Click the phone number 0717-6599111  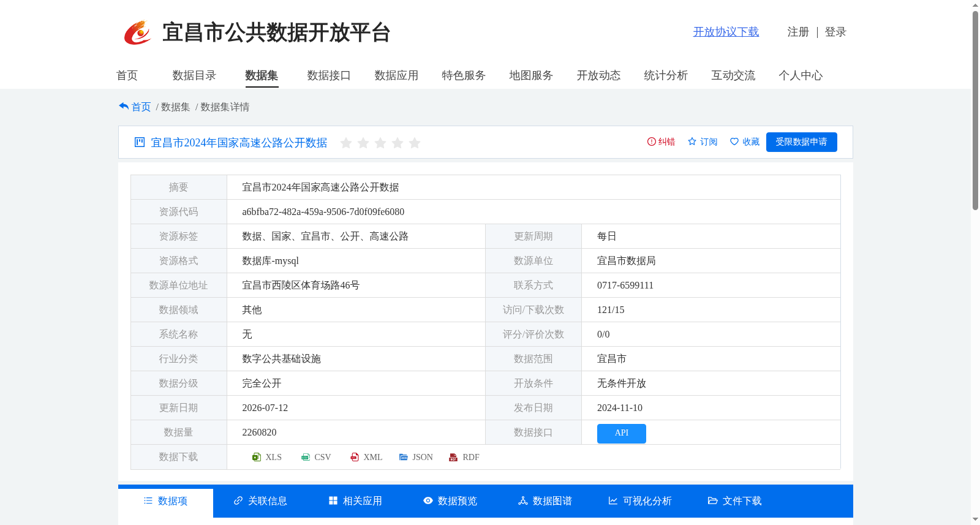point(625,285)
